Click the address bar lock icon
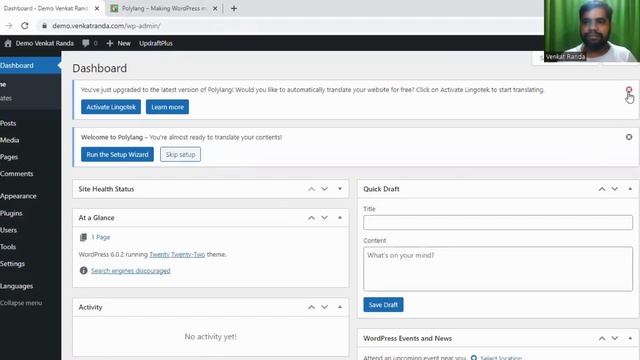 44,26
